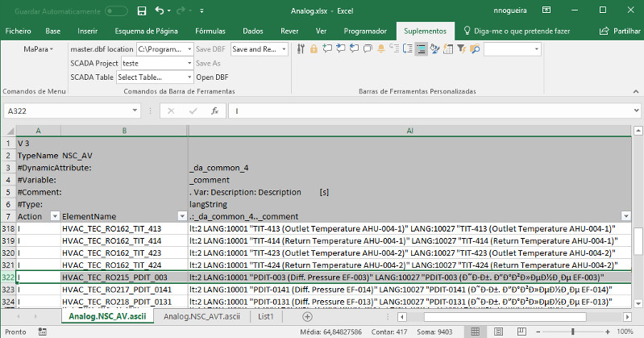
Task: Click the padlock icon in custom toolbar
Action: point(314,49)
